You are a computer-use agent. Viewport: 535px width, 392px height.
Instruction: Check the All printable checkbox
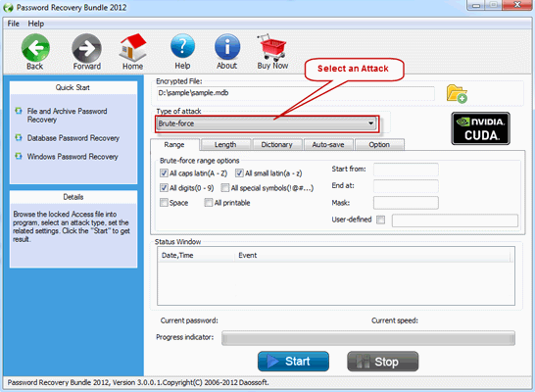(209, 203)
